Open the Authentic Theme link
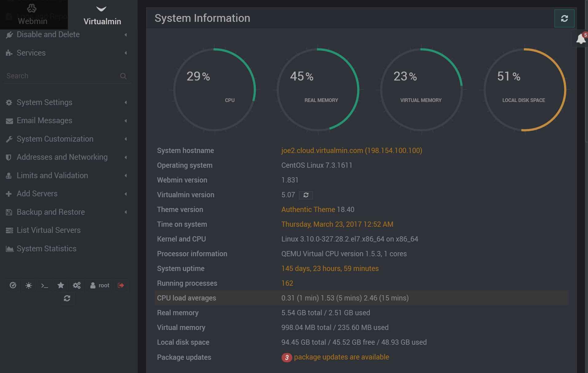The image size is (588, 373). pyautogui.click(x=308, y=210)
